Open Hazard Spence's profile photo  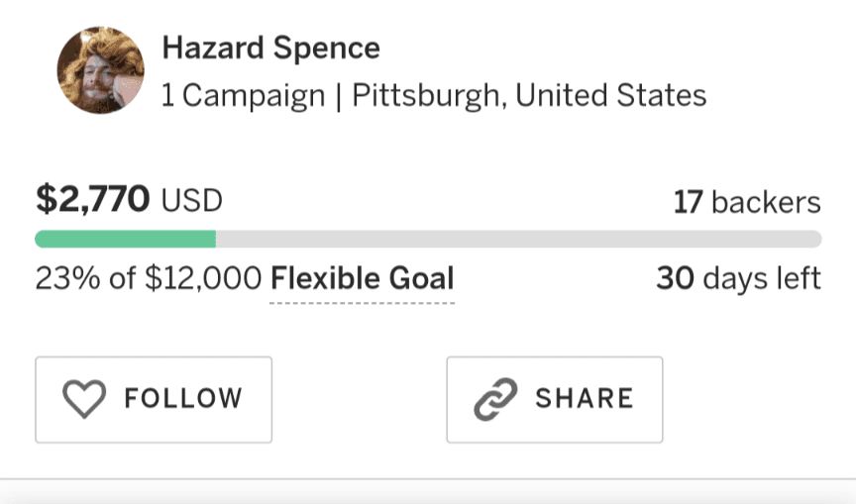click(100, 70)
